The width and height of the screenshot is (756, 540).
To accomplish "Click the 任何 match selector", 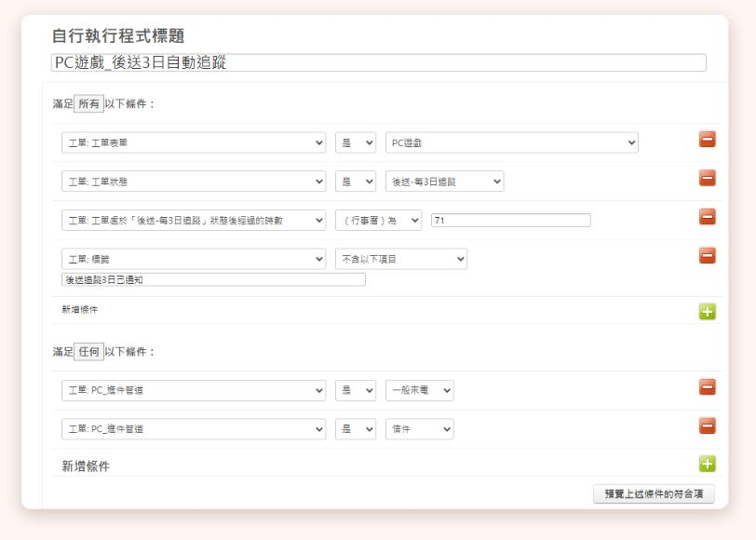I will coord(88,352).
